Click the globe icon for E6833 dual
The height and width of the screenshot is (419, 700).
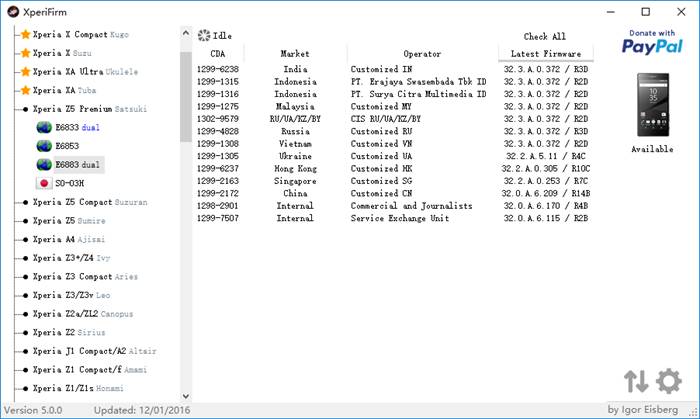[44, 128]
